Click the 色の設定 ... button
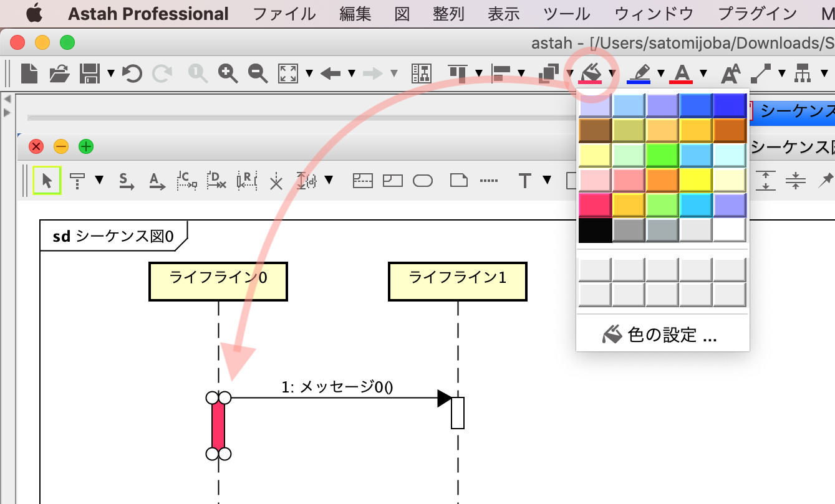 tap(662, 335)
